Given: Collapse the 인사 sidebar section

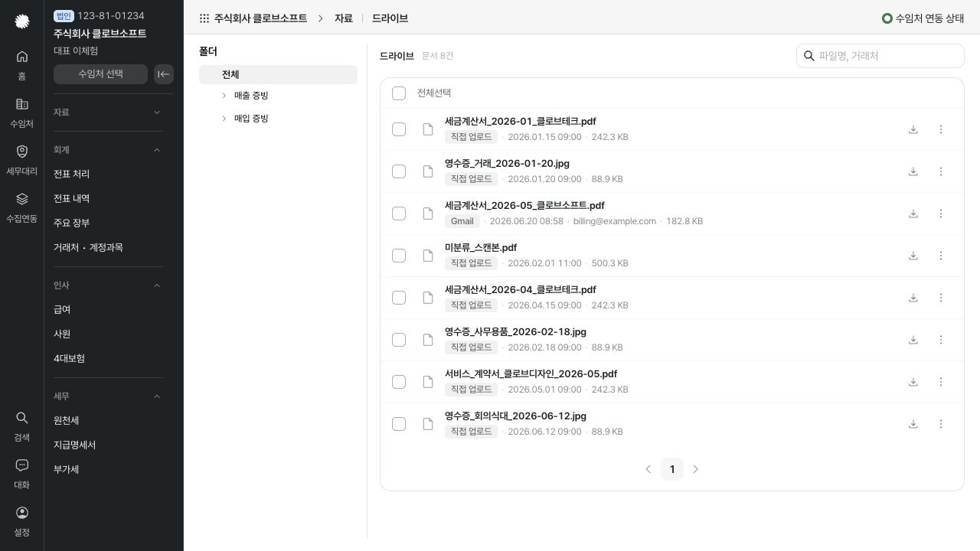Looking at the screenshot, I should (x=157, y=285).
